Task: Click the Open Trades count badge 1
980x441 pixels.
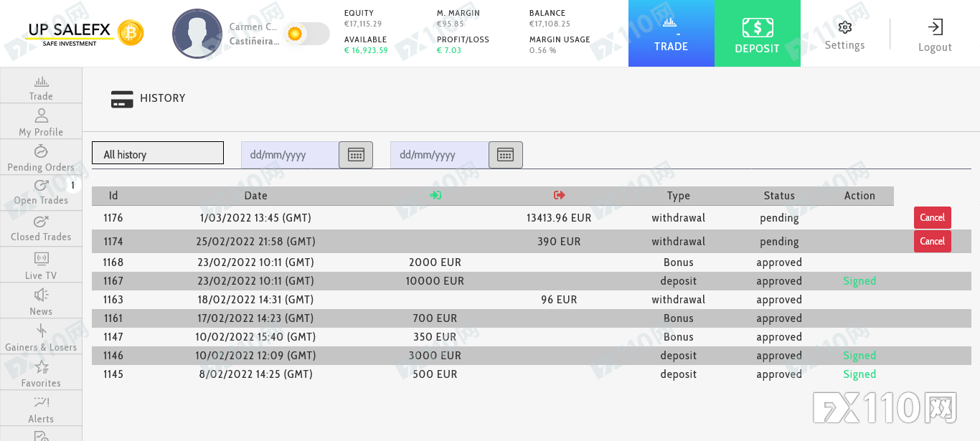Action: pyautogui.click(x=72, y=185)
